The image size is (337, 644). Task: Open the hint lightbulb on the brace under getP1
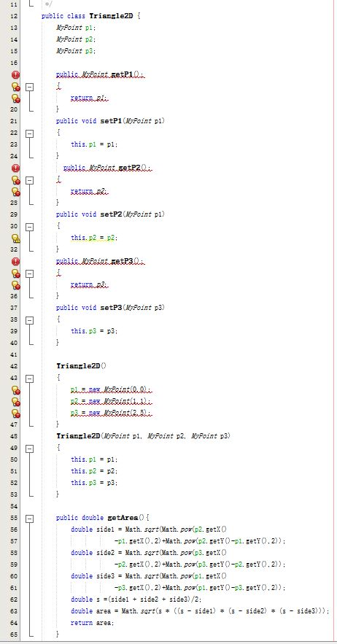click(15, 87)
